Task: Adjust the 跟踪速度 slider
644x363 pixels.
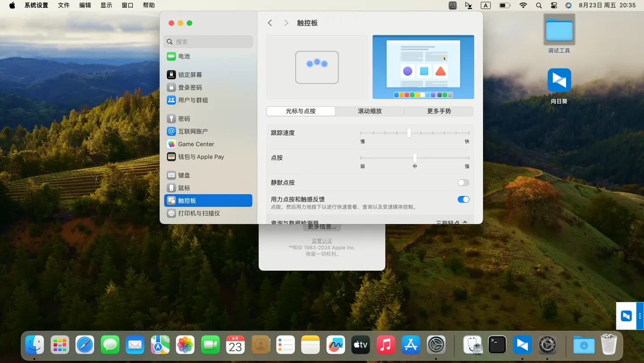Action: [x=408, y=133]
